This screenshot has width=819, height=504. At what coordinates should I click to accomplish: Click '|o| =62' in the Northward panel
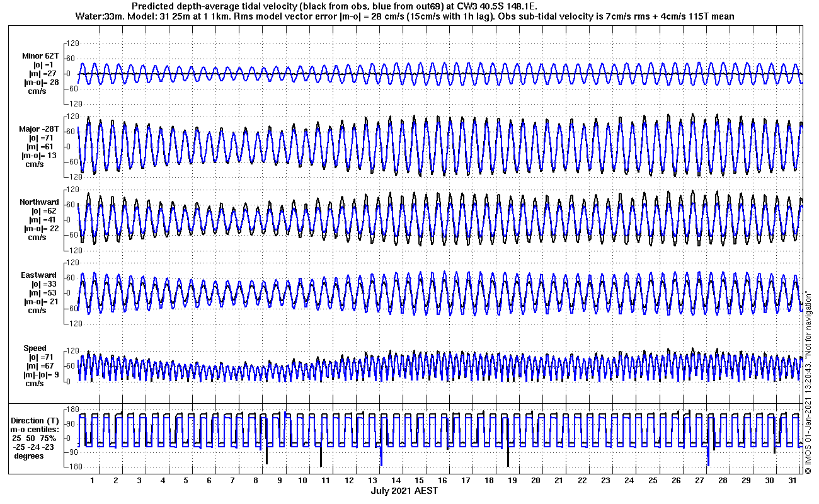click(44, 211)
